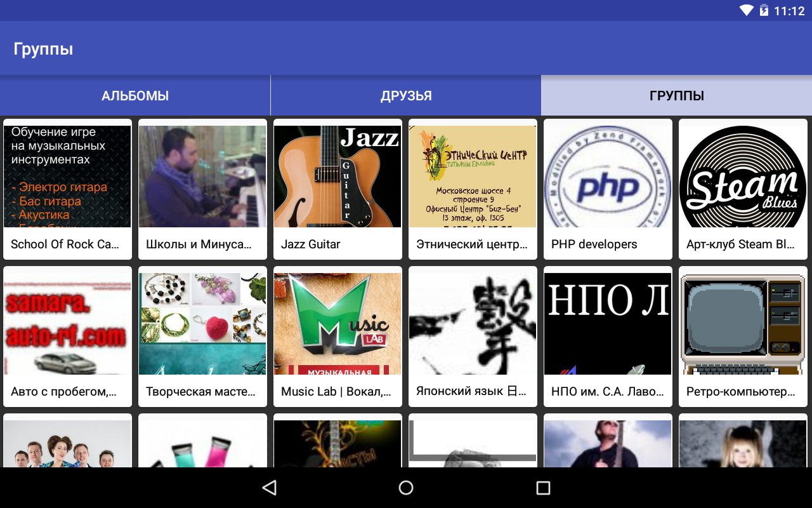This screenshot has width=812, height=508.
Task: Open the band group photo with five people
Action: [67, 444]
